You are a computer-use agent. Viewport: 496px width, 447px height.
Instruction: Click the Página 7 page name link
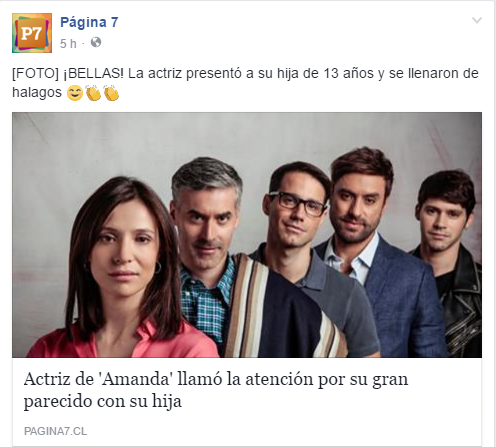click(x=89, y=22)
